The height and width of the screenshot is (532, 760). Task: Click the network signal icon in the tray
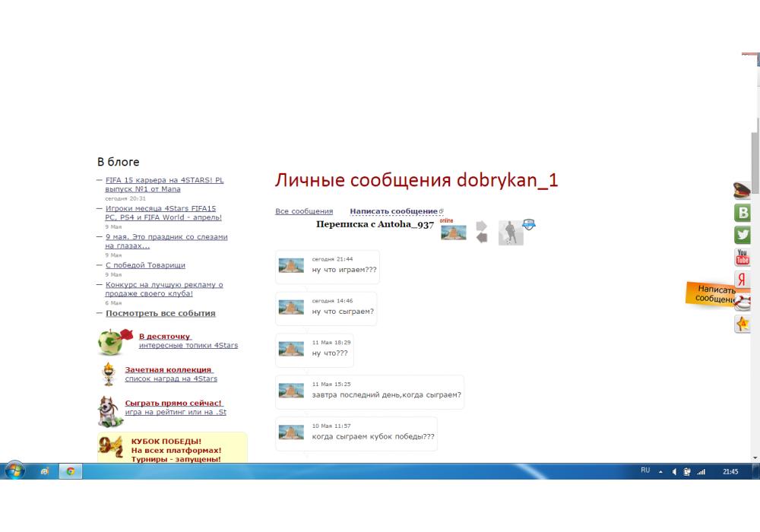(x=701, y=471)
